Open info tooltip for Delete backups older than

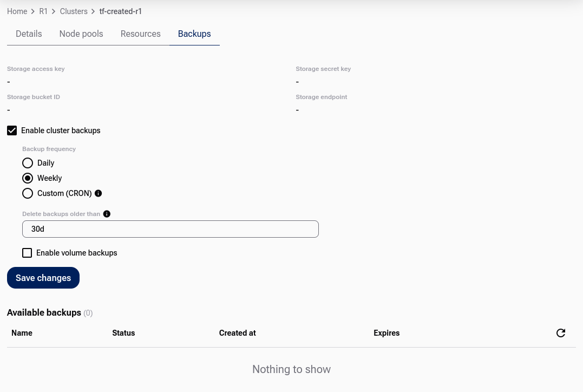(x=107, y=214)
